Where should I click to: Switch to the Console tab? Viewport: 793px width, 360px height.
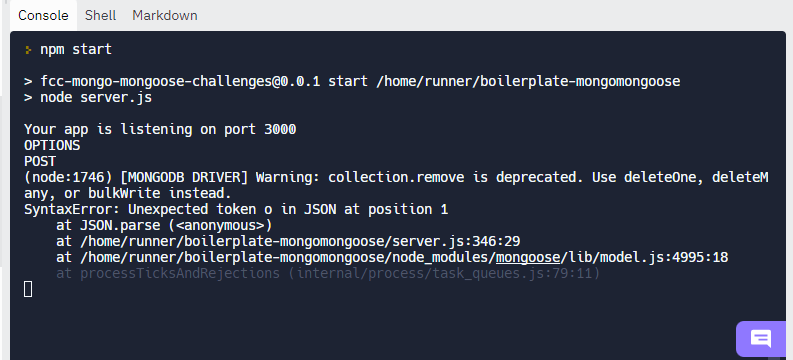click(x=43, y=16)
